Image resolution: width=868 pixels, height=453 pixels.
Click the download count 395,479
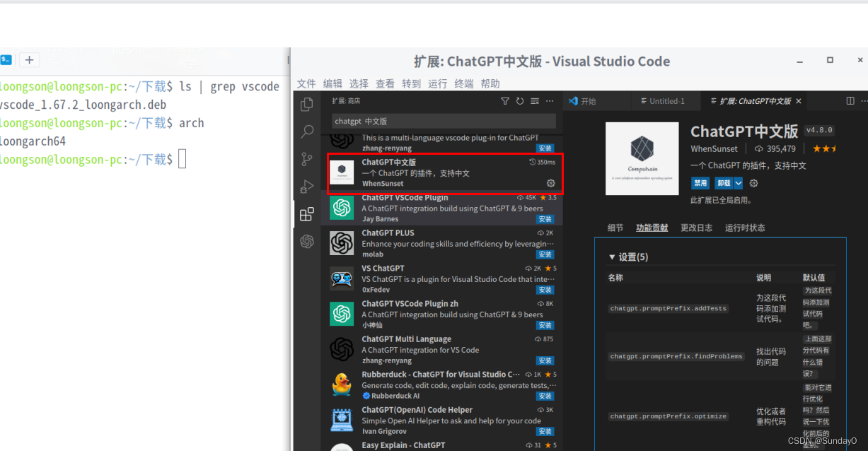tap(775, 148)
